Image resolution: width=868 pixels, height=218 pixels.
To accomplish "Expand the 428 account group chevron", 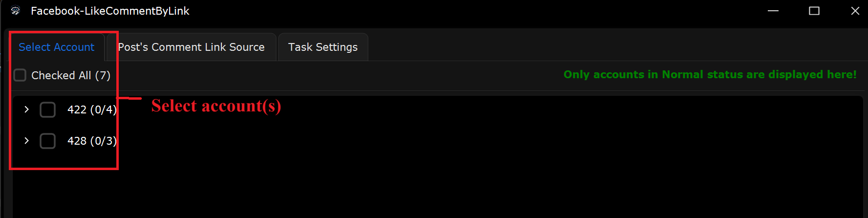I will tap(26, 141).
